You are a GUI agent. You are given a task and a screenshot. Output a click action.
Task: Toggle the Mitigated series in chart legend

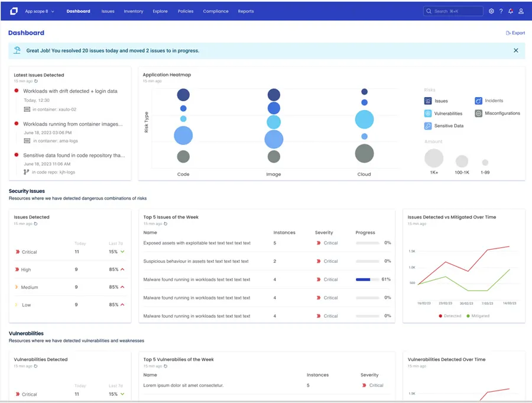coord(478,316)
